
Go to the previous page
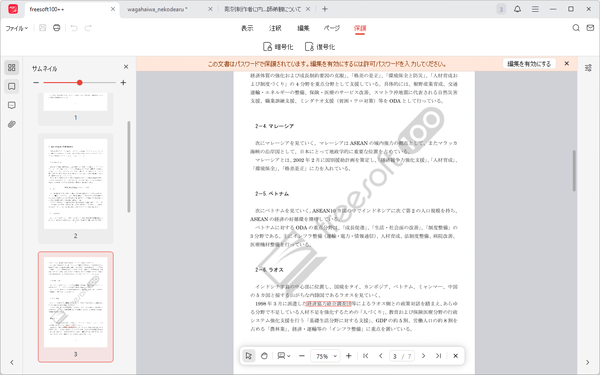tap(380, 356)
